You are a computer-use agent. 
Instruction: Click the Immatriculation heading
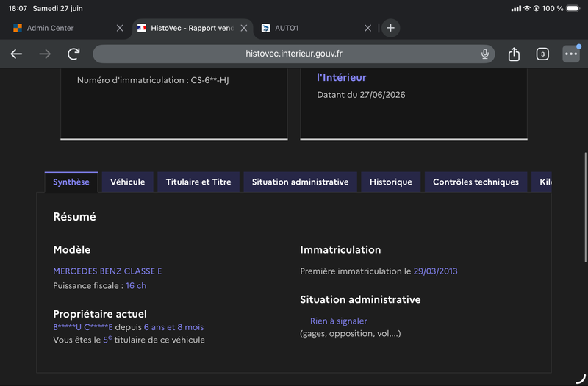click(340, 250)
